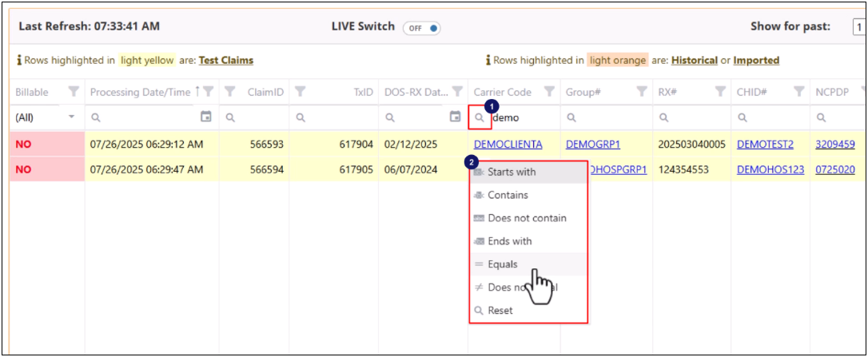This screenshot has height=357, width=868.
Task: Open the DEMOCLIENTA carrier link
Action: point(508,145)
